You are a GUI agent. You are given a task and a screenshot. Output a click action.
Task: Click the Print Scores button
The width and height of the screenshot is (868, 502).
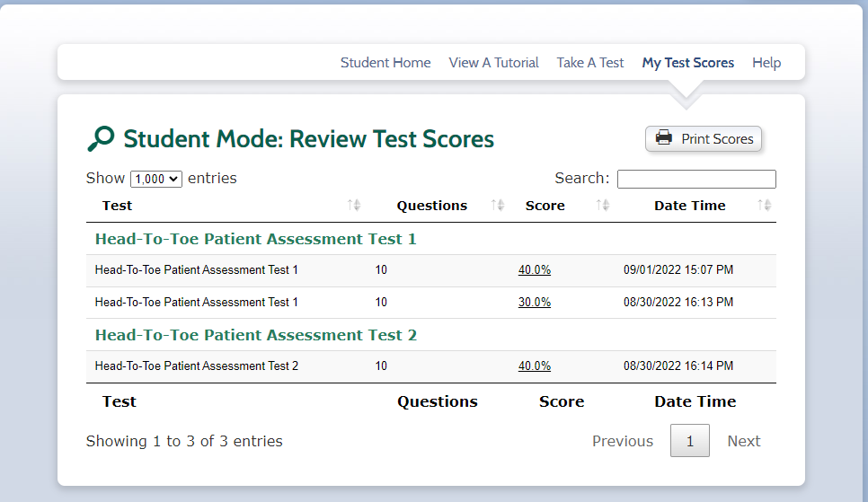pos(704,139)
